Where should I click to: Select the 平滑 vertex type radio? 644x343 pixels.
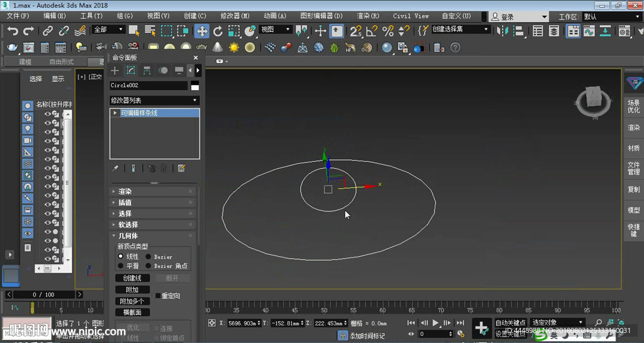pyautogui.click(x=120, y=266)
